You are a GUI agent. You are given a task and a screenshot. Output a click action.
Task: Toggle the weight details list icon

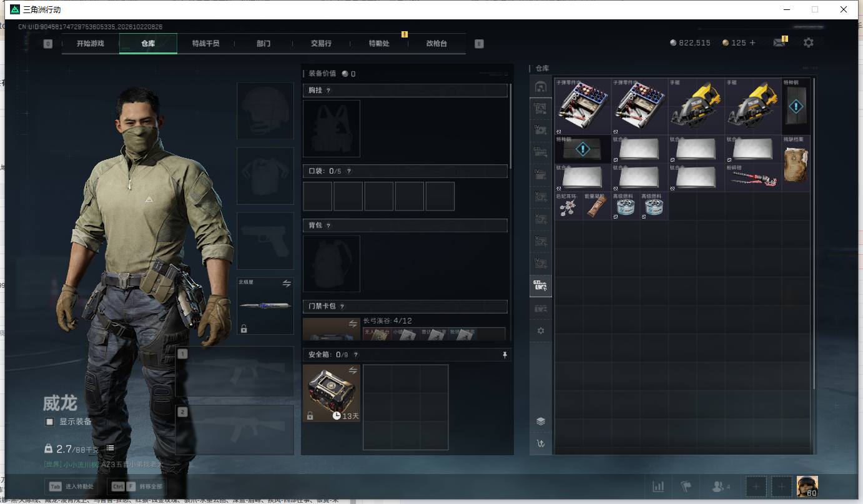tap(110, 448)
